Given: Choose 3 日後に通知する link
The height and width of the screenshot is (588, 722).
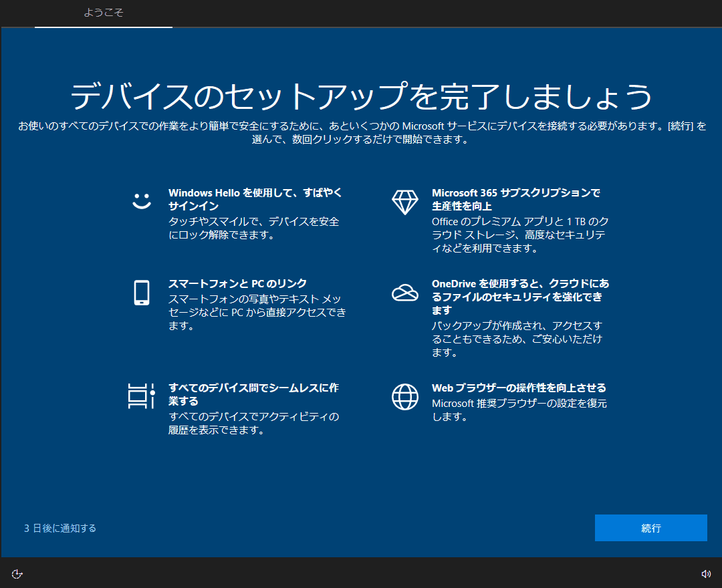Looking at the screenshot, I should pyautogui.click(x=60, y=528).
